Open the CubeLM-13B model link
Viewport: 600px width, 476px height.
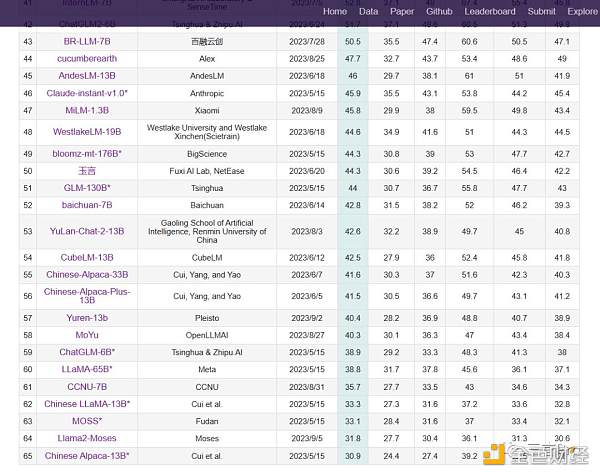coord(87,258)
